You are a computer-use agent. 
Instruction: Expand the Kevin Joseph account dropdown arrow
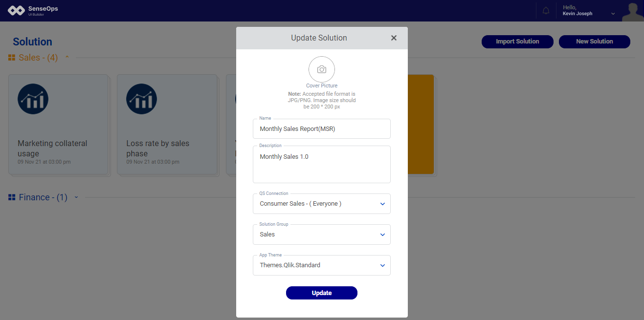[x=613, y=14]
